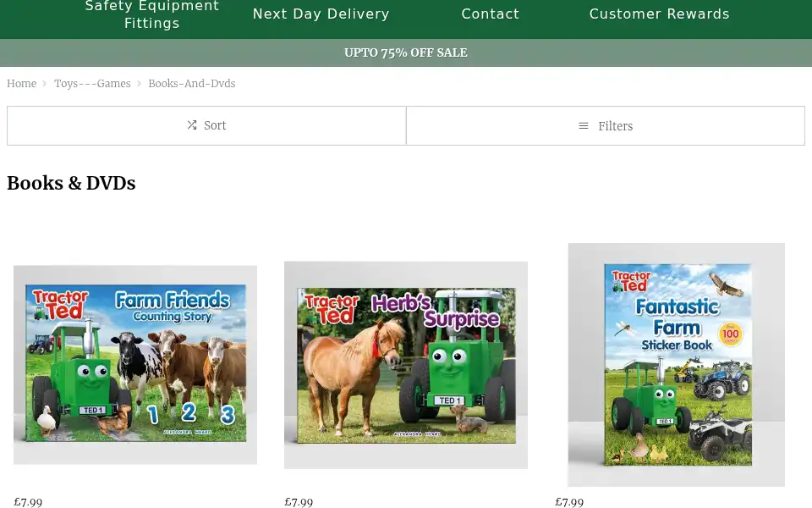Screen dimensions: 812x508
Task: Click chevron before Books-And-Dvds breadcrumb
Action: point(140,84)
